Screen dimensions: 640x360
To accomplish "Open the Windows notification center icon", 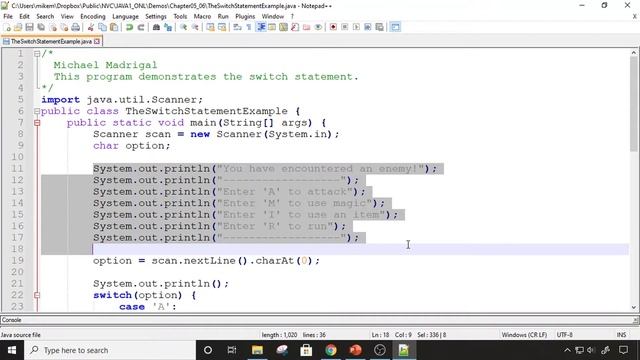I will [623, 350].
